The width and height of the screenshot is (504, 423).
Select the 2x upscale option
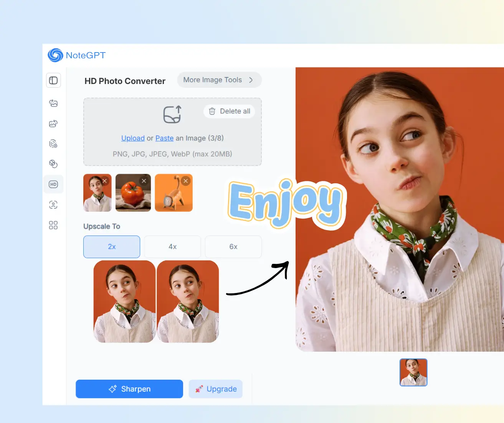point(111,247)
